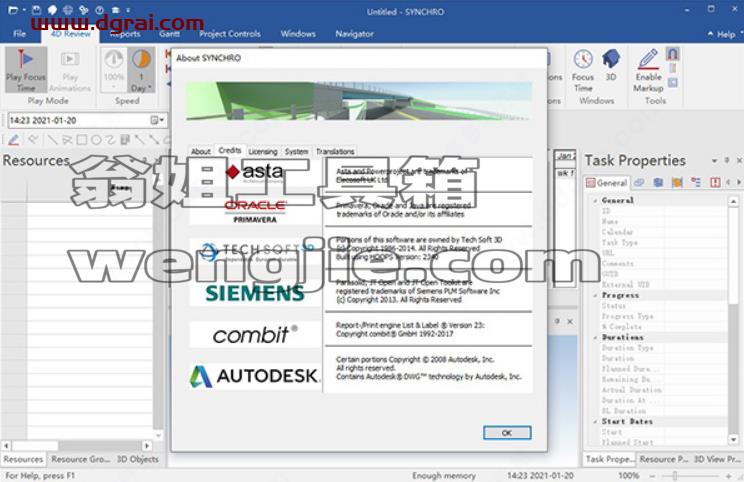Click the Play Animations button
744x482 pixels.
pyautogui.click(x=69, y=70)
